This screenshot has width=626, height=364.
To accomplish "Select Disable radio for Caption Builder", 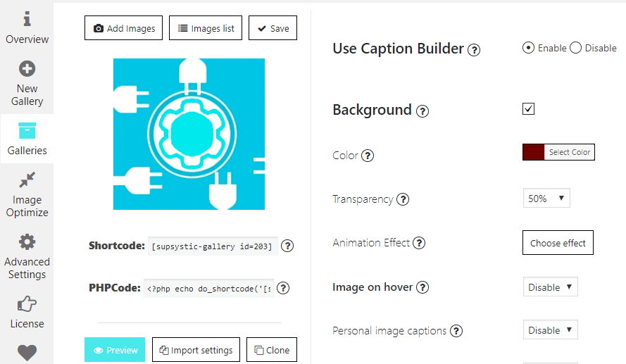I will pos(575,48).
